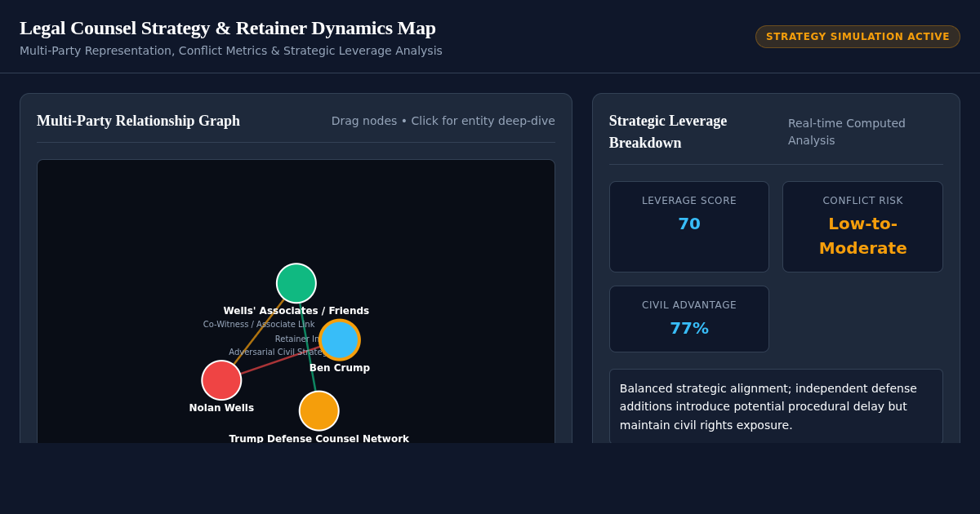Select the red Nolan Wells node

click(221, 380)
